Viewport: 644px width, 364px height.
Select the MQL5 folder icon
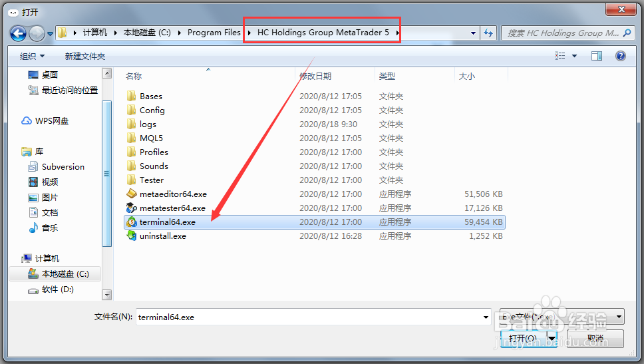(132, 138)
